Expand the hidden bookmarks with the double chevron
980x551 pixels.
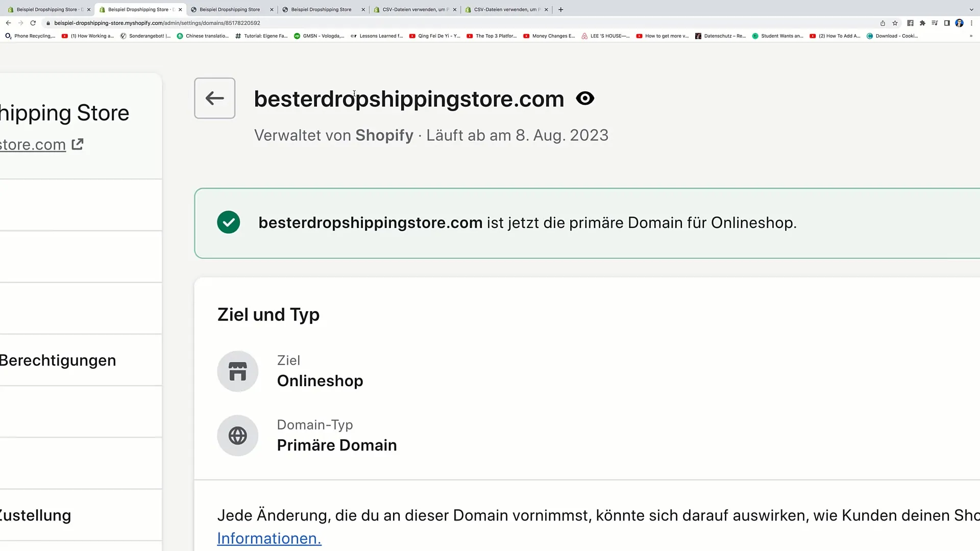[x=971, y=36]
